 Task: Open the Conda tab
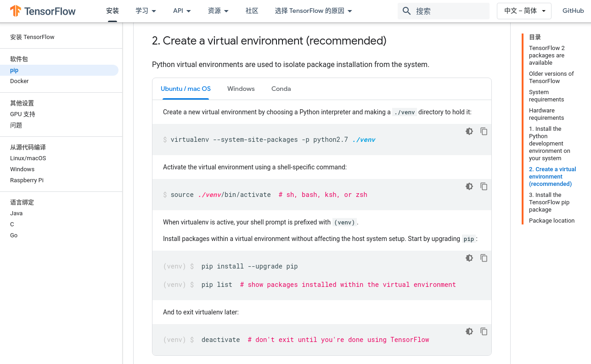(x=281, y=89)
